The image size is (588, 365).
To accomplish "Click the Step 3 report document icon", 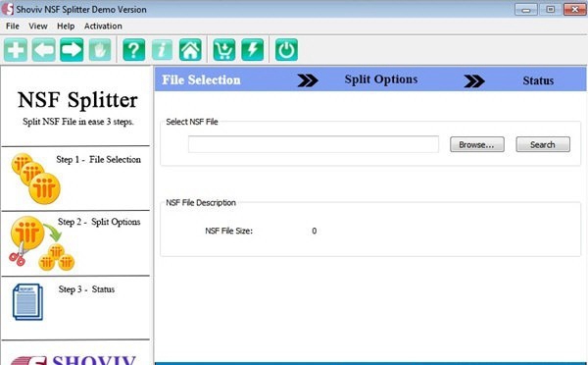I will [27, 302].
